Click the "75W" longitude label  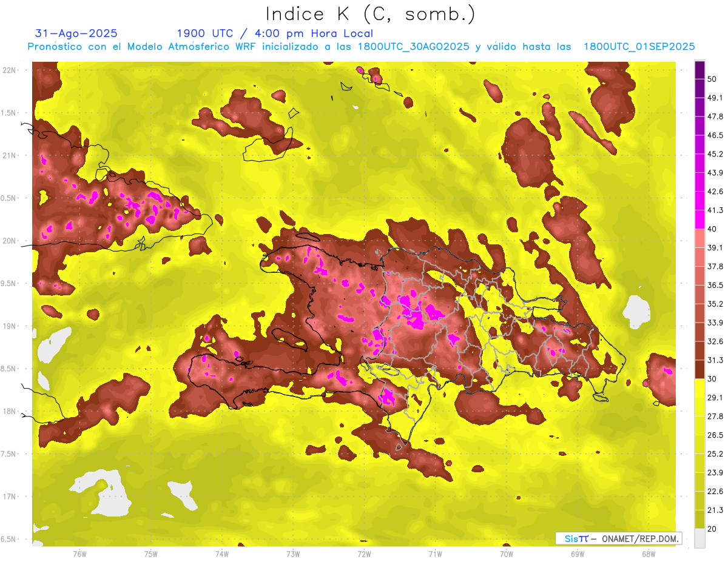click(x=151, y=554)
